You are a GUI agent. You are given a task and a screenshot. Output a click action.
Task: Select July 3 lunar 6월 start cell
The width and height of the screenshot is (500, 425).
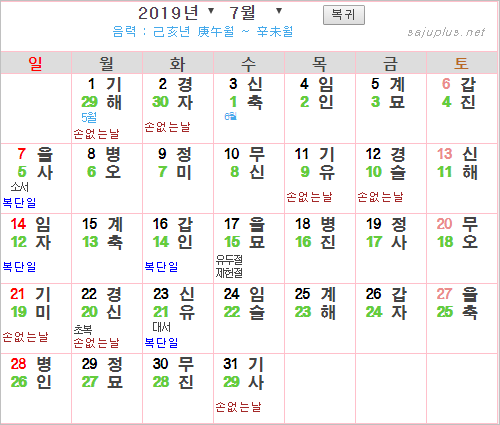249,109
